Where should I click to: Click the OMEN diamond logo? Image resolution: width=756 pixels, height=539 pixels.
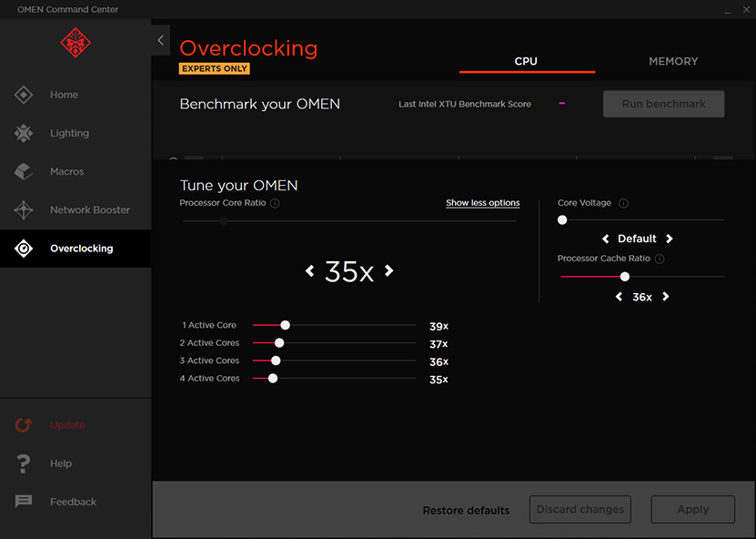point(76,43)
